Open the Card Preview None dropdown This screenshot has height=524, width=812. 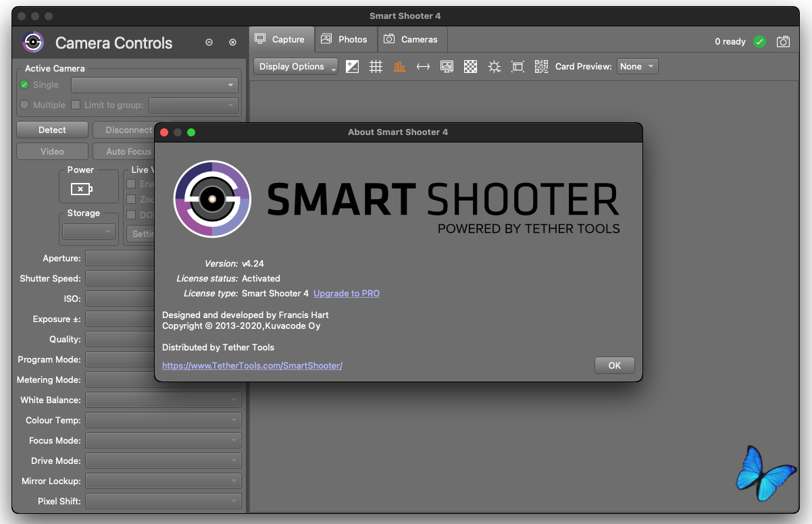coord(638,66)
